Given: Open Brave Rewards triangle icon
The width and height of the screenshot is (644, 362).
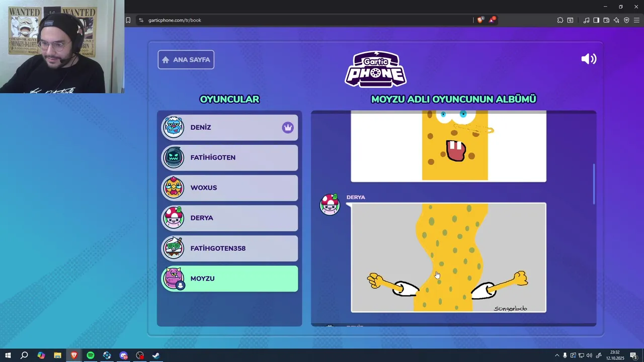Looking at the screenshot, I should point(492,20).
